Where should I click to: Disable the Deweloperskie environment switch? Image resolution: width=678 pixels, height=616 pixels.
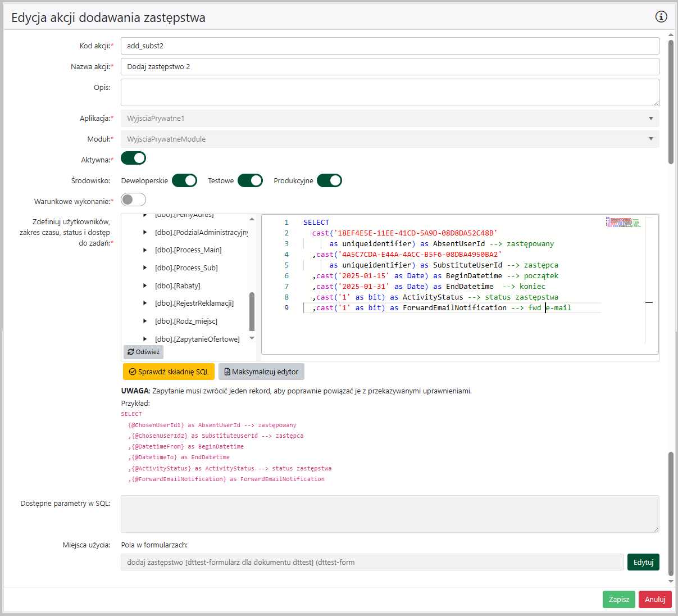pos(184,180)
